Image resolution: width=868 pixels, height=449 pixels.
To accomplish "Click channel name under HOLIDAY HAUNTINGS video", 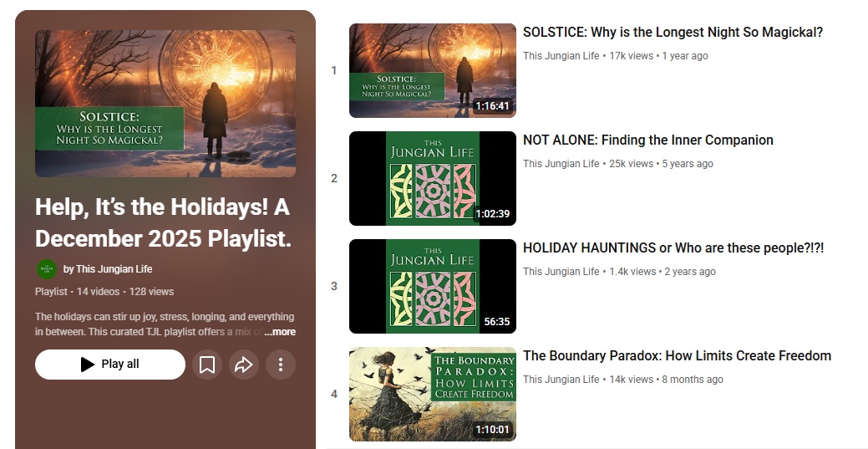I will tap(561, 272).
